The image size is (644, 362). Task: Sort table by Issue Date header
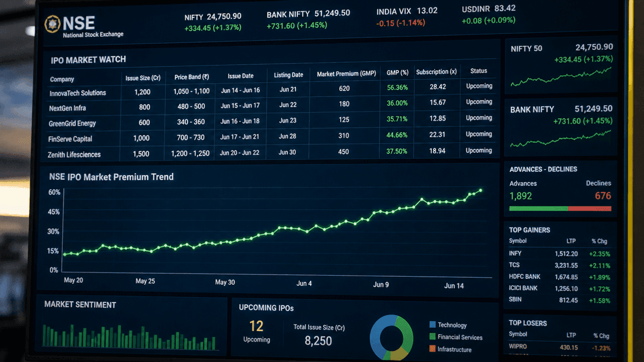(x=240, y=76)
